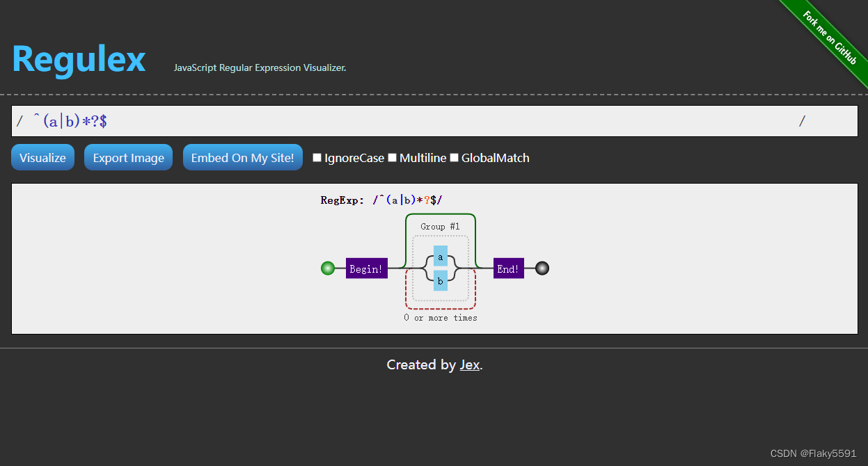This screenshot has height=466, width=868.
Task: Enable the IgnoreCase checkbox
Action: tap(317, 157)
